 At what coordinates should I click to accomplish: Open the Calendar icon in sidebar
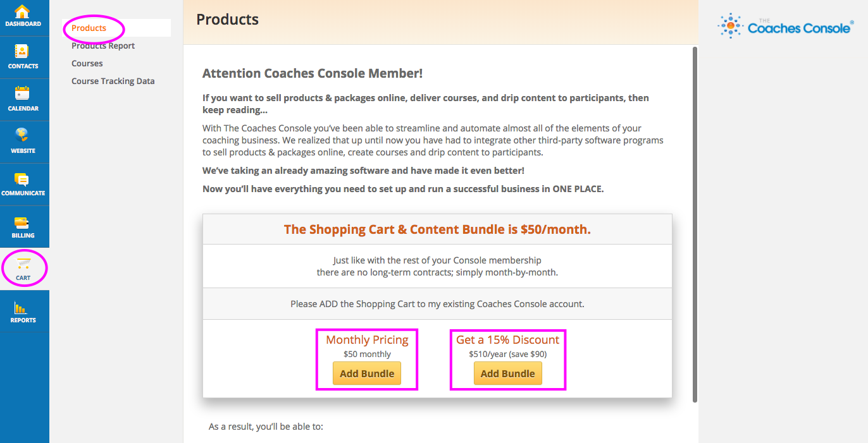click(22, 94)
